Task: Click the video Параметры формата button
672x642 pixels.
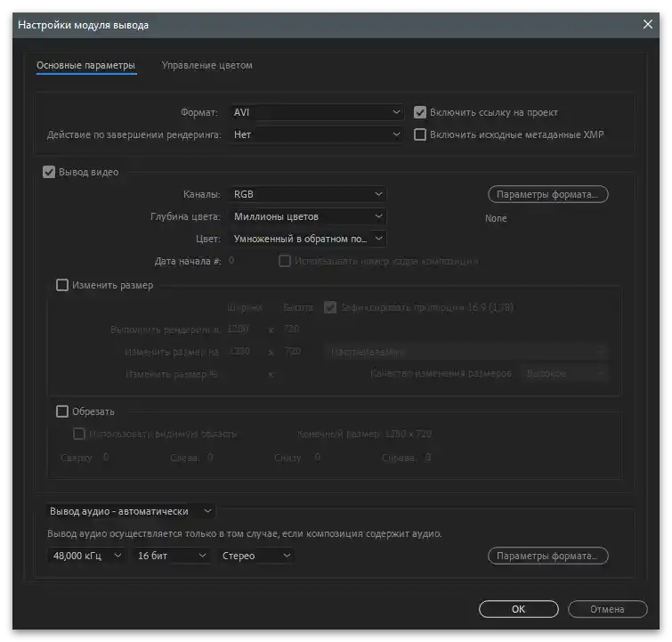Action: click(547, 194)
